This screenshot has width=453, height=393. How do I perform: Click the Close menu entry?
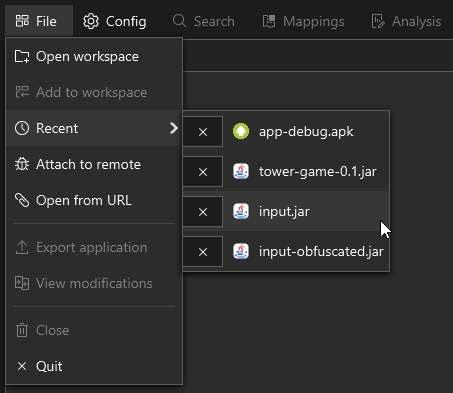coord(94,330)
